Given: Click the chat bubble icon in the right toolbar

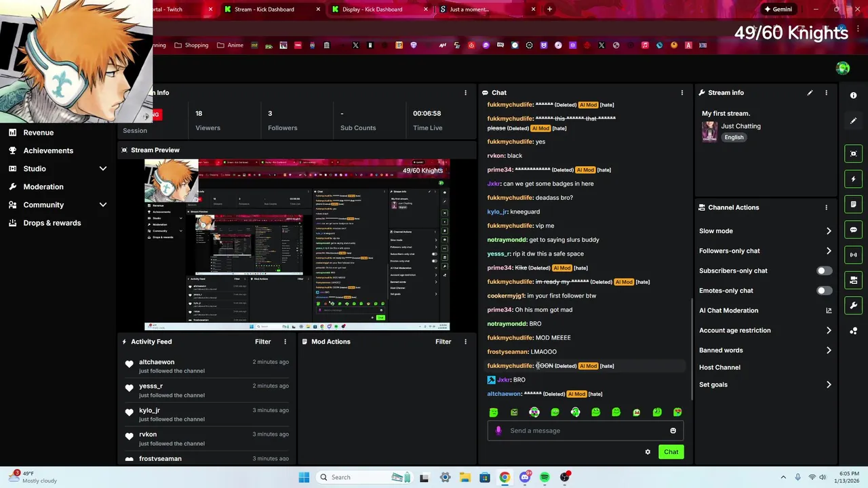Looking at the screenshot, I should [x=853, y=230].
